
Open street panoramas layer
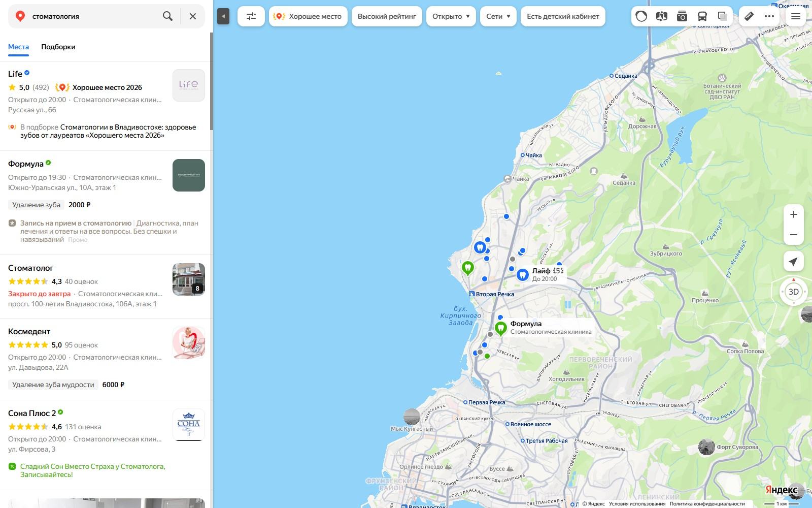coord(661,16)
